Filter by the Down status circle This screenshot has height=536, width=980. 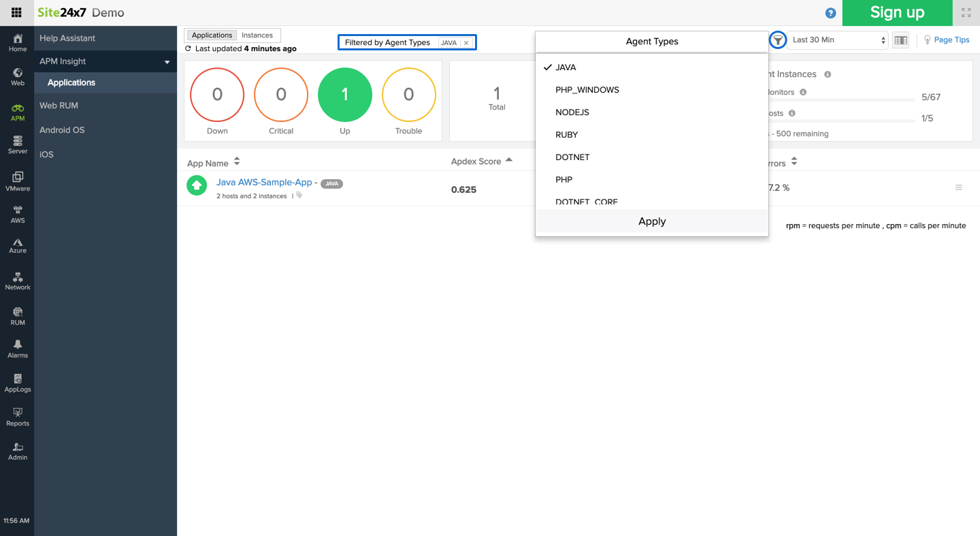click(217, 95)
